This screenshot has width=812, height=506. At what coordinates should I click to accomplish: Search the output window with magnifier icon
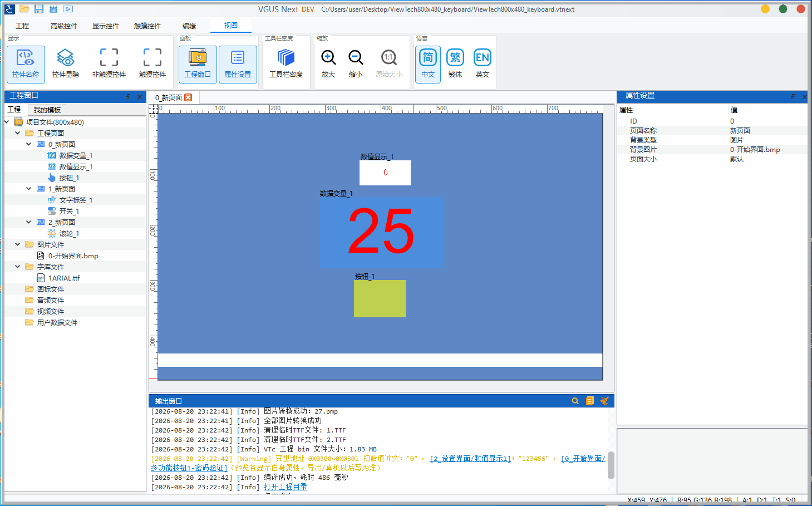click(575, 401)
